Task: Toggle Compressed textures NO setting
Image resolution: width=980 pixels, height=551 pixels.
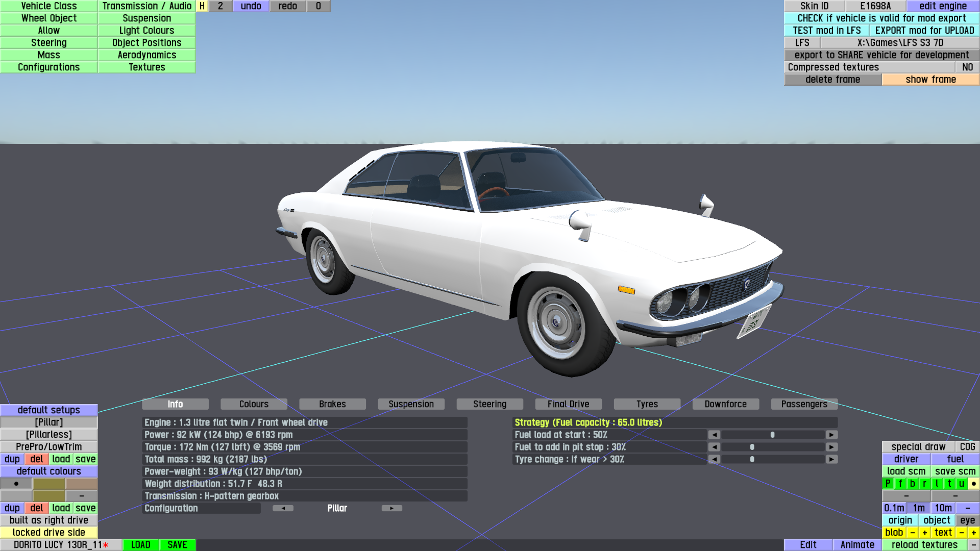Action: click(967, 67)
